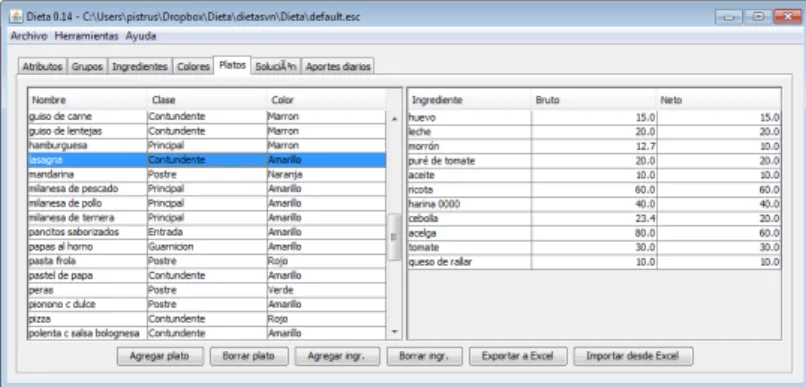Click the Bruto value 12.7 for morrón
Image resolution: width=806 pixels, height=387 pixels.
(x=594, y=146)
